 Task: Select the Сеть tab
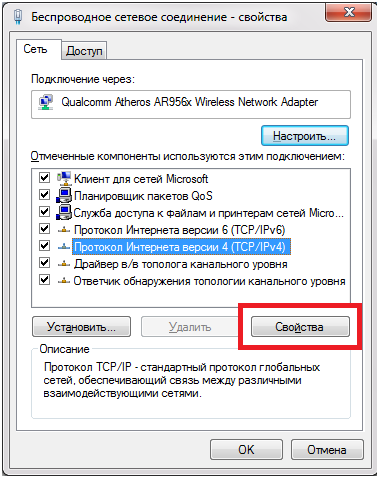(x=35, y=49)
